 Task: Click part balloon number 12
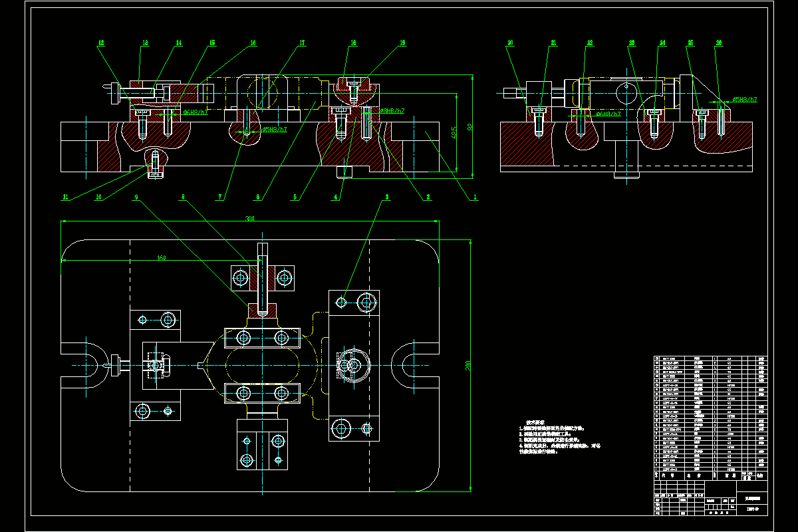point(101,43)
